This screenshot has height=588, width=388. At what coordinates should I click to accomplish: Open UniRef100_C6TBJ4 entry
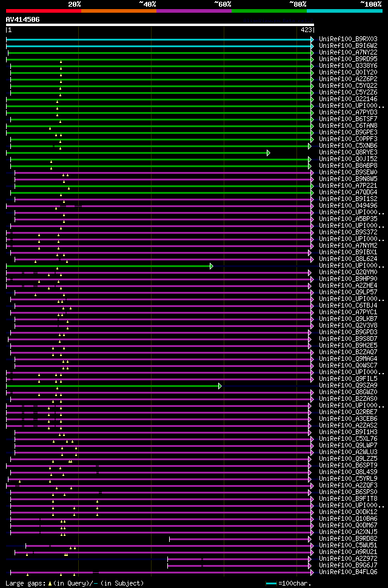coord(348,306)
